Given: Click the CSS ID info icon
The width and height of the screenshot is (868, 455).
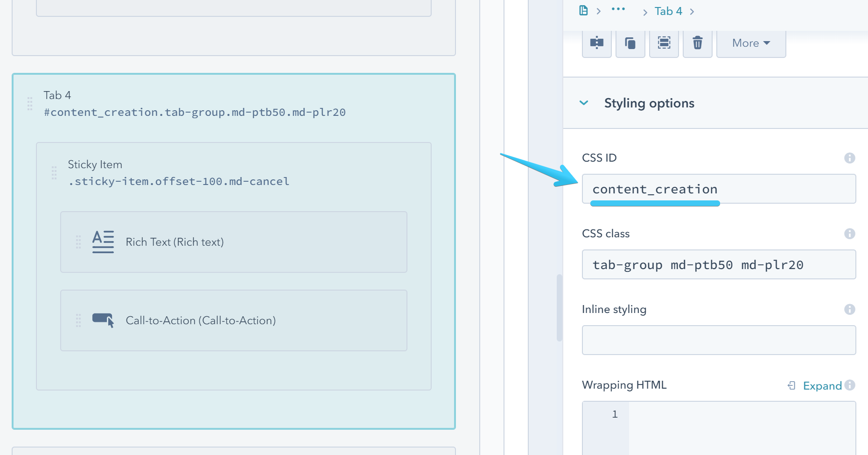Looking at the screenshot, I should click(x=849, y=158).
